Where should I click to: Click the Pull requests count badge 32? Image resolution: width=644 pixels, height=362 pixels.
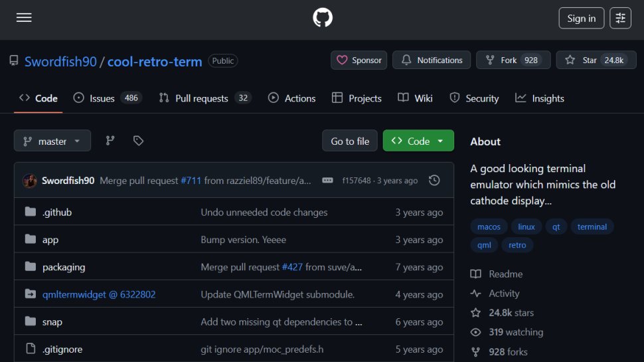[243, 98]
